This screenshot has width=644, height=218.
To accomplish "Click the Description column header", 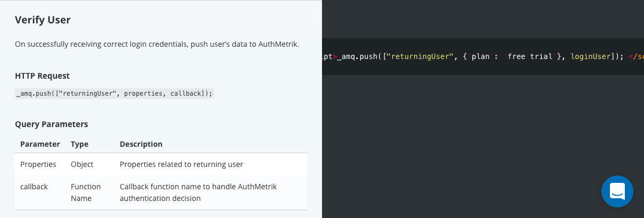I will coord(141,144).
